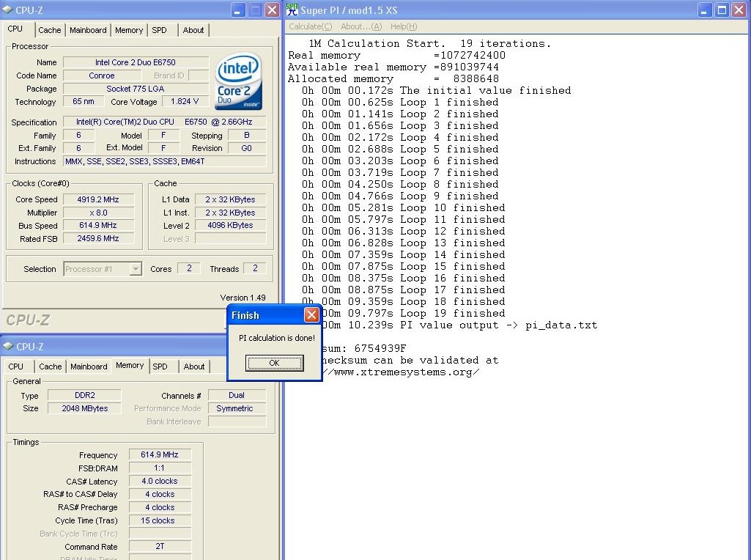Click the FSB:DRAM ratio value 1:1
The image size is (751, 560).
[160, 468]
